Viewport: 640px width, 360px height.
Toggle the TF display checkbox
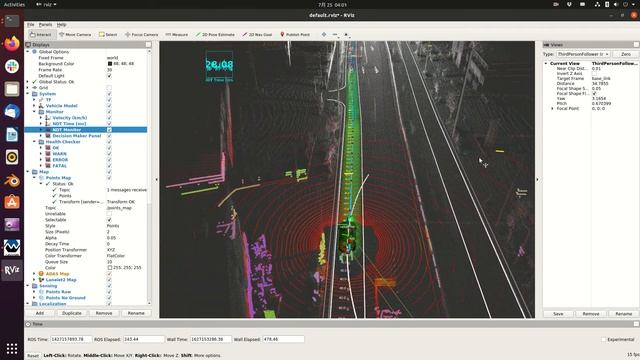point(109,100)
